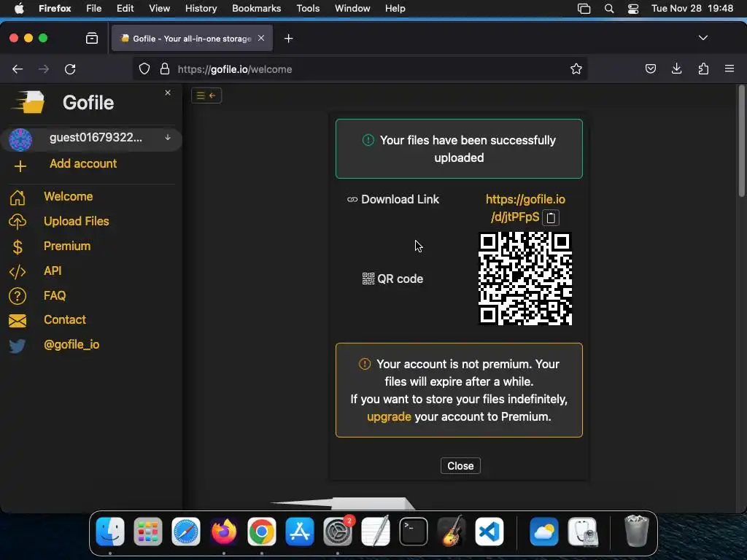Screen dimensions: 747x560
Task: Click the browser back arrow
Action: (18, 69)
